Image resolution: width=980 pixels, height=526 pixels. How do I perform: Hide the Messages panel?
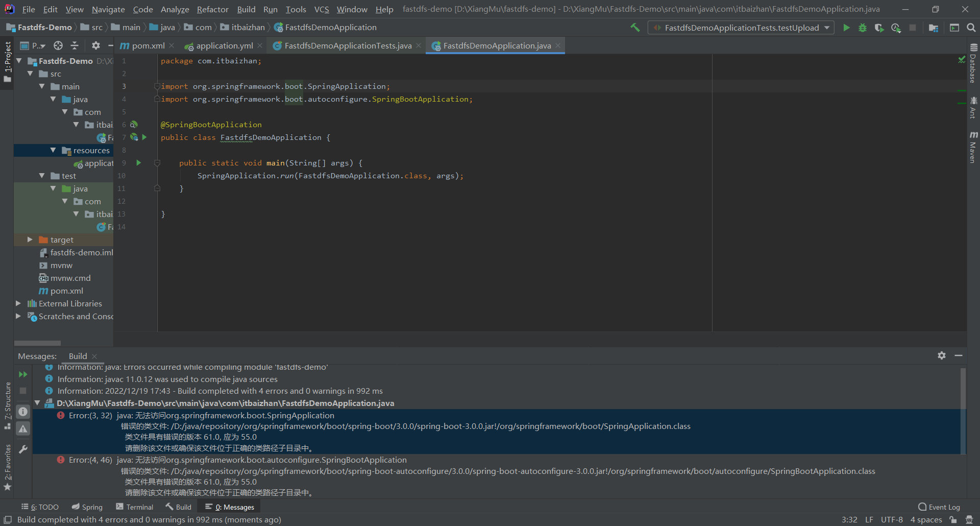click(959, 355)
